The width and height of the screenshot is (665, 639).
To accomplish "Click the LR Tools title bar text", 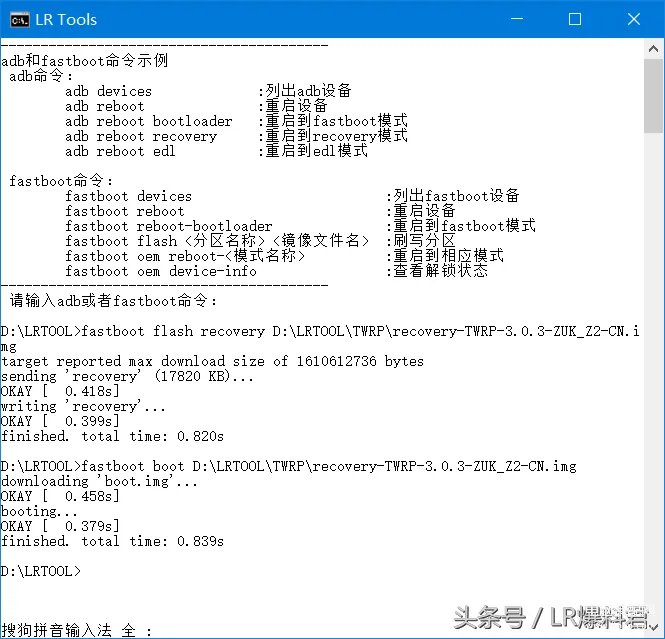I will (68, 19).
